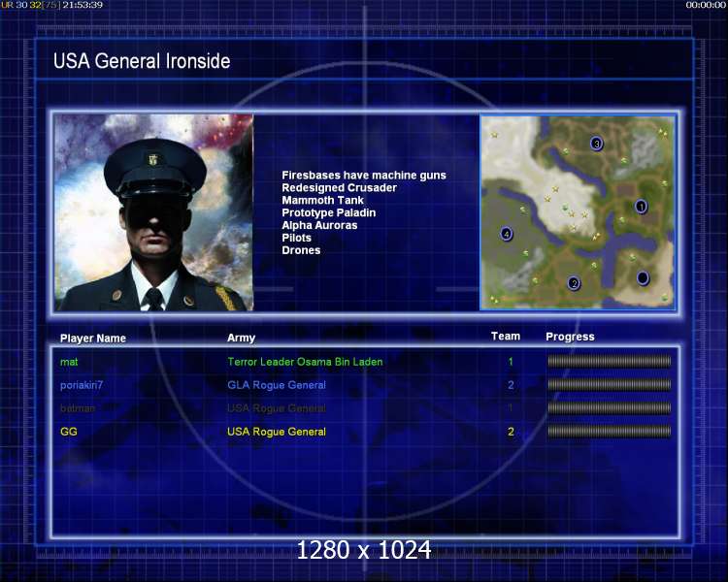Click the Player Name column header
The width and height of the screenshot is (728, 582).
[x=93, y=339]
